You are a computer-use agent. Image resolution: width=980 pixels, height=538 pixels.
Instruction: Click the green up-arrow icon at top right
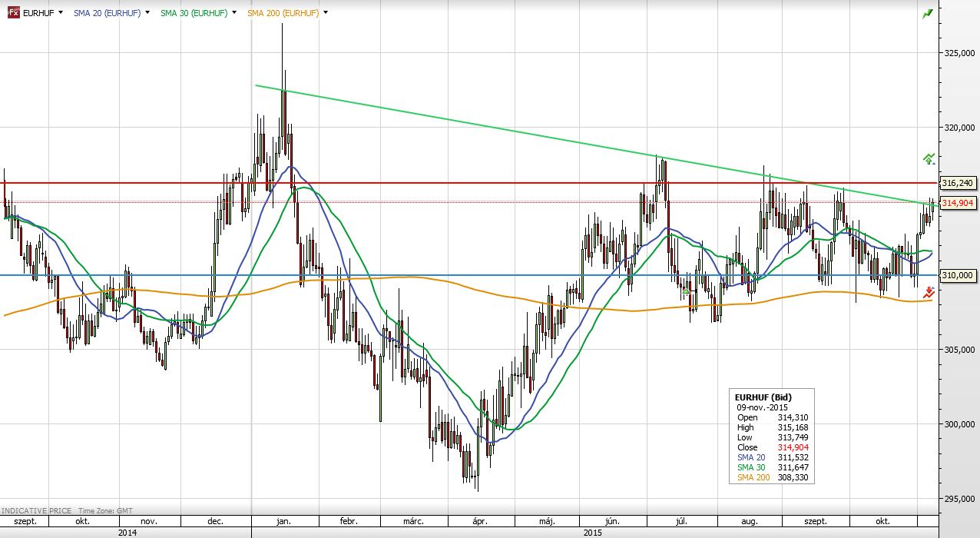coord(928,13)
